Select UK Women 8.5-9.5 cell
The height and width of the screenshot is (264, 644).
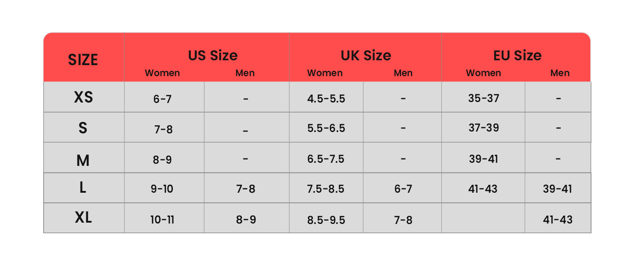pyautogui.click(x=326, y=220)
